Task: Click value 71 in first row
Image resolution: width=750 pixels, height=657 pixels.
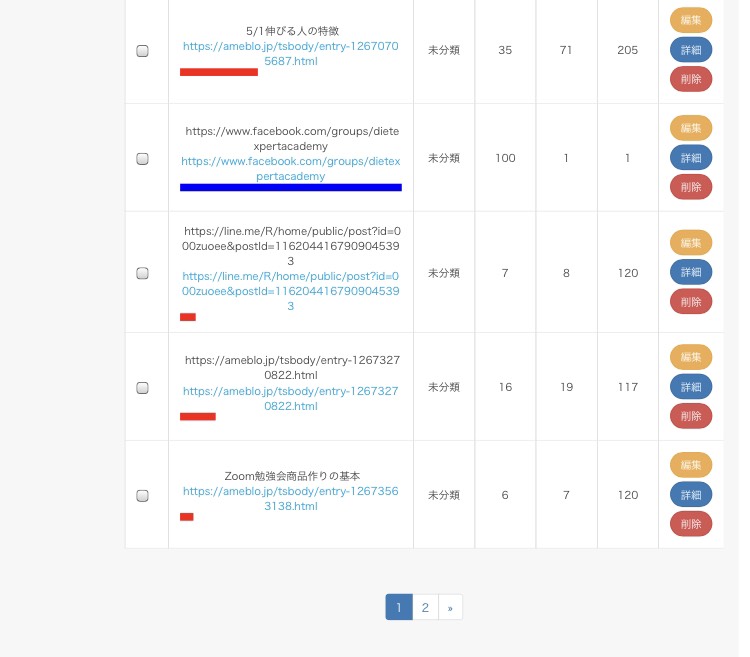Action: [566, 50]
